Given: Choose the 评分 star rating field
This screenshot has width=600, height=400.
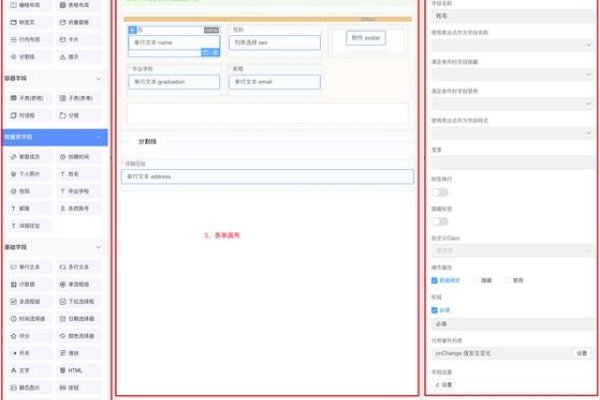Looking at the screenshot, I should tap(29, 336).
